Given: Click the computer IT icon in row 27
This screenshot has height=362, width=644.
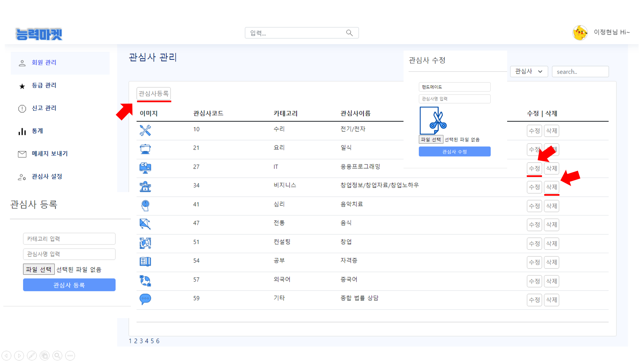Looking at the screenshot, I should coord(145,168).
